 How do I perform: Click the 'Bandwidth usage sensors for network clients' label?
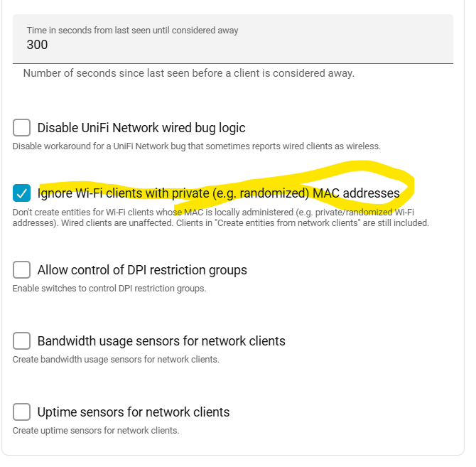point(161,341)
